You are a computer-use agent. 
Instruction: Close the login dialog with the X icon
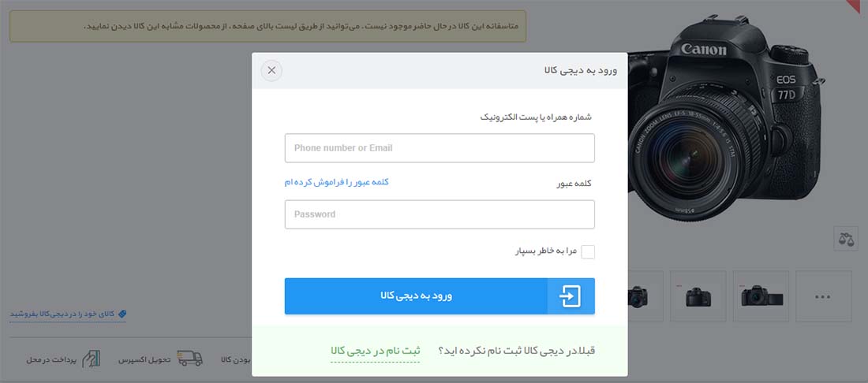click(x=271, y=71)
